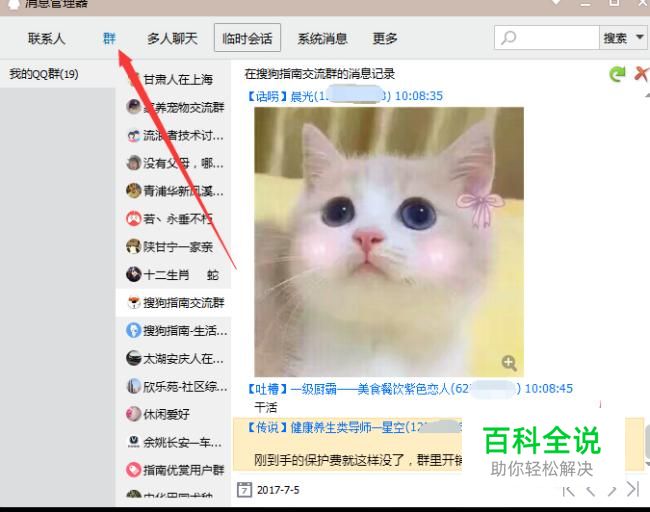
Task: Jump to last page of records
Action: click(633, 489)
